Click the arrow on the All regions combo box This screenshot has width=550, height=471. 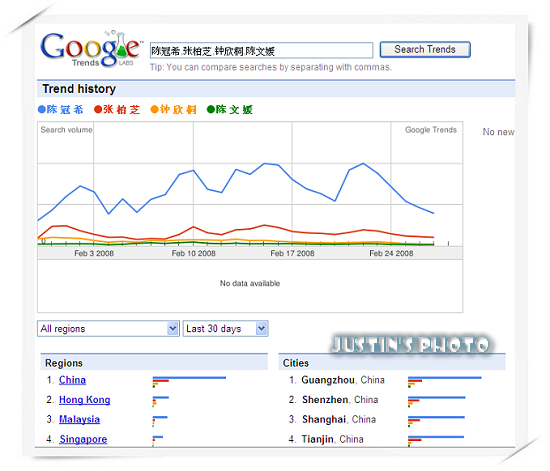[173, 329]
